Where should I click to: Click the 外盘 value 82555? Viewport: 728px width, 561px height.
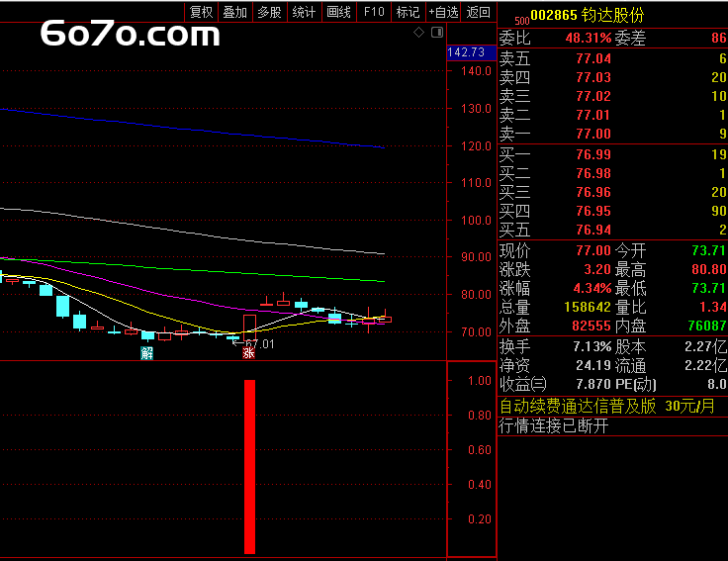591,326
